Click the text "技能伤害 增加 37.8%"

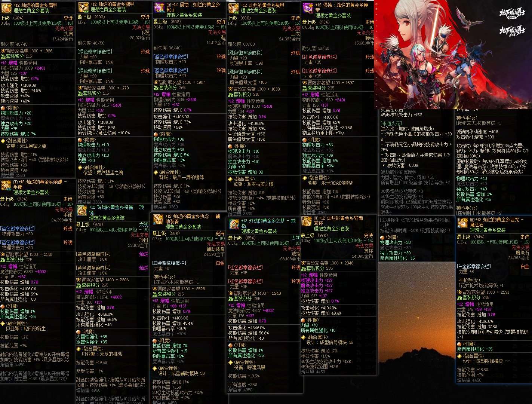tap(477, 327)
